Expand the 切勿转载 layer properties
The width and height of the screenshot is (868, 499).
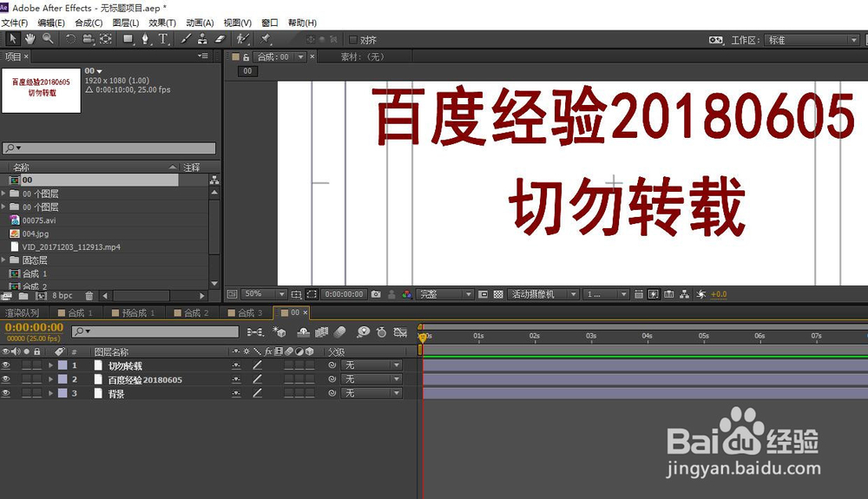(x=50, y=365)
